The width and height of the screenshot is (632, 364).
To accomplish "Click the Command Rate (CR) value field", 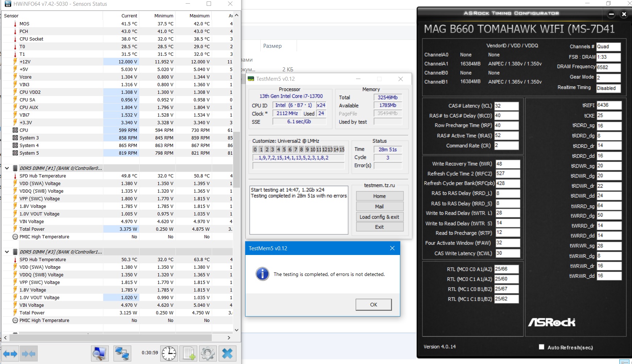I will pyautogui.click(x=507, y=146).
